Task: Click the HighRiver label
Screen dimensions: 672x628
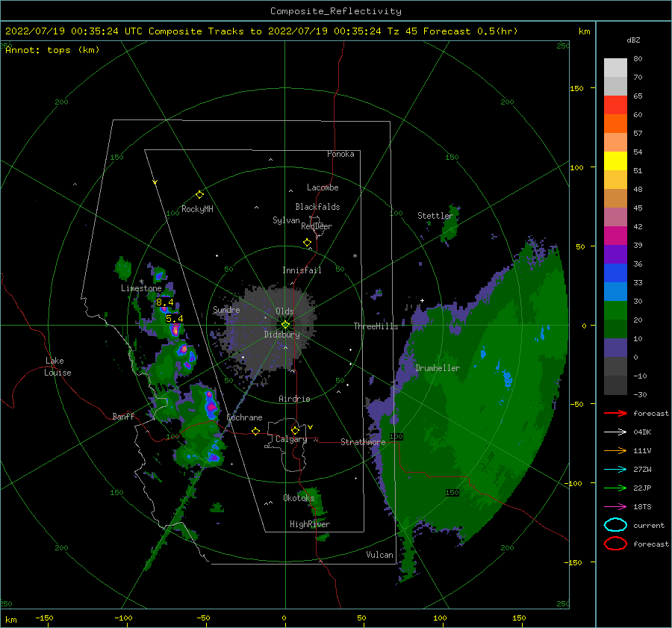Action: point(310,524)
